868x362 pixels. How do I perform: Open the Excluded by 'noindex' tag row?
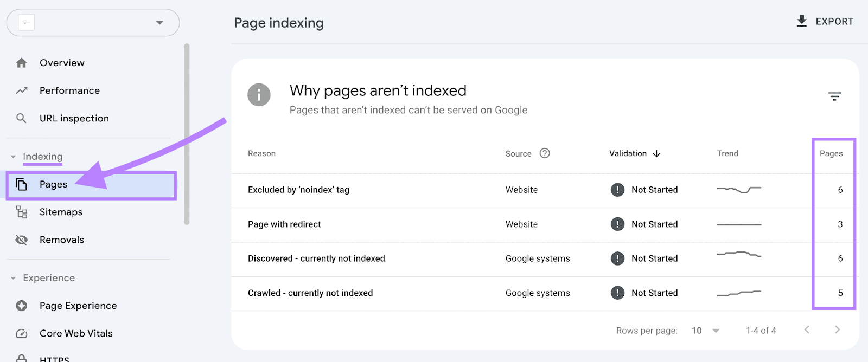coord(298,190)
